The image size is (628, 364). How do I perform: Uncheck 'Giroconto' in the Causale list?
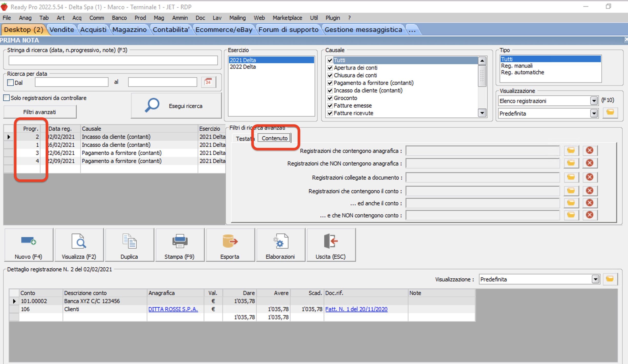click(330, 98)
